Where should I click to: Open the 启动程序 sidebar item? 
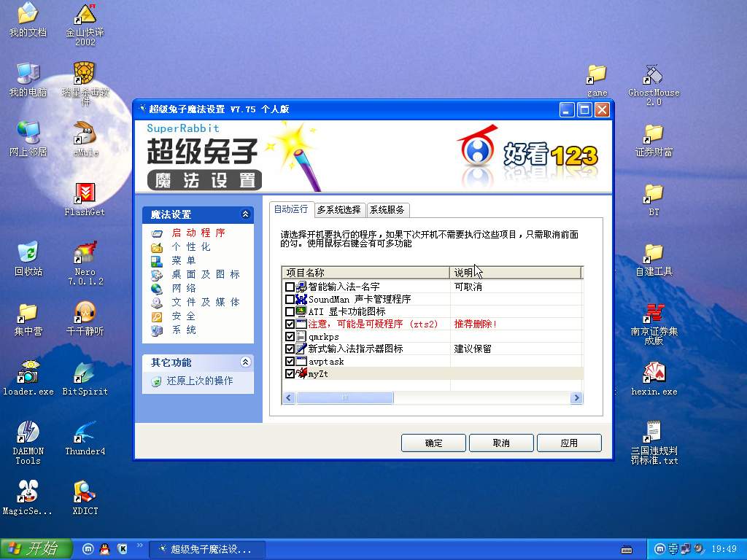coord(198,233)
